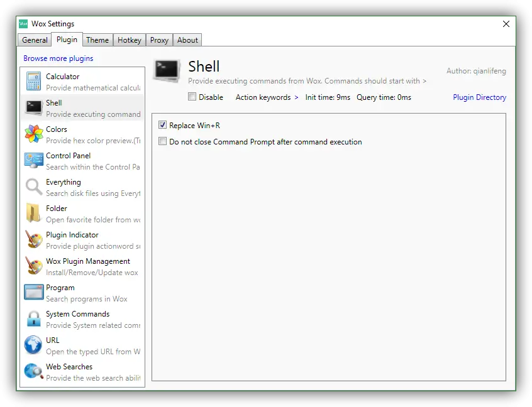The height and width of the screenshot is (407, 532).
Task: Select the Calculator plugin title
Action: coord(63,77)
